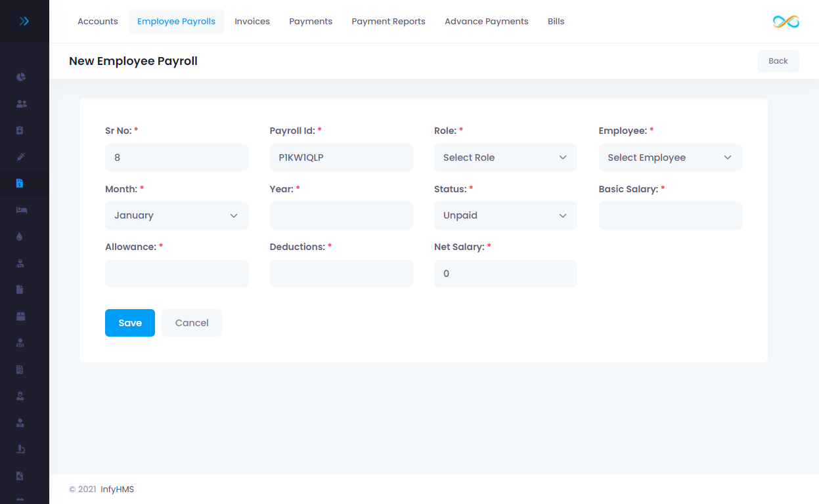Switch to the Invoices tab
The image size is (819, 504).
click(x=252, y=21)
